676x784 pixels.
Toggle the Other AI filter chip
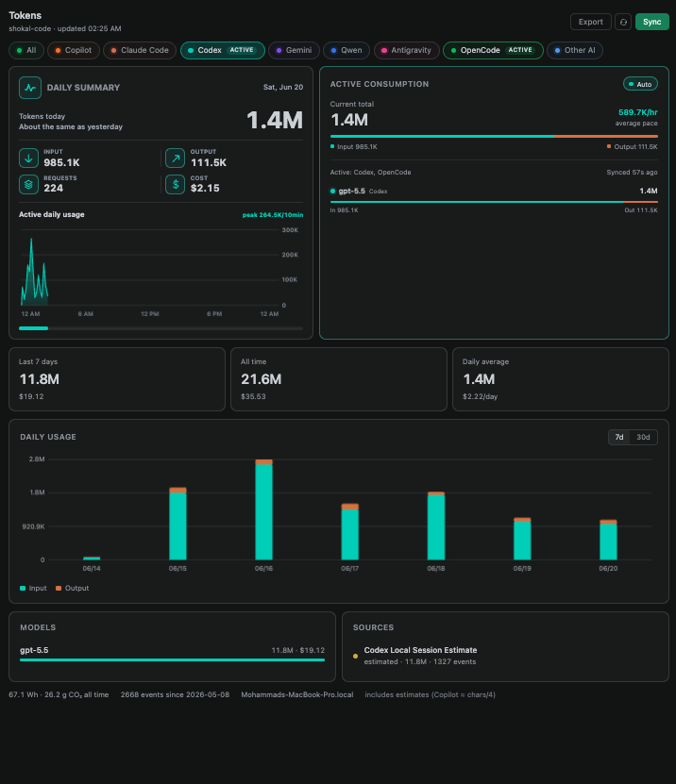pos(574,51)
